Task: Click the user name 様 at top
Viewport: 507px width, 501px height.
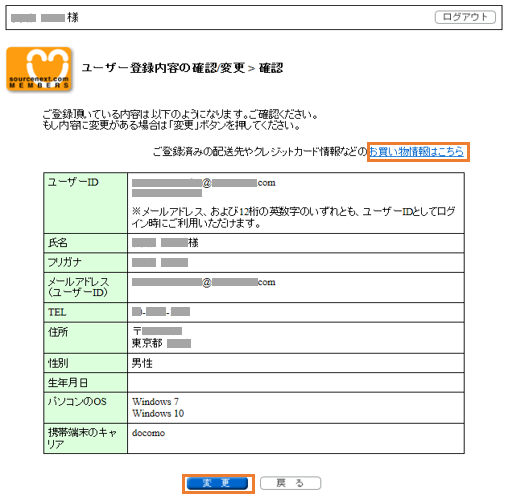Action: (45, 17)
